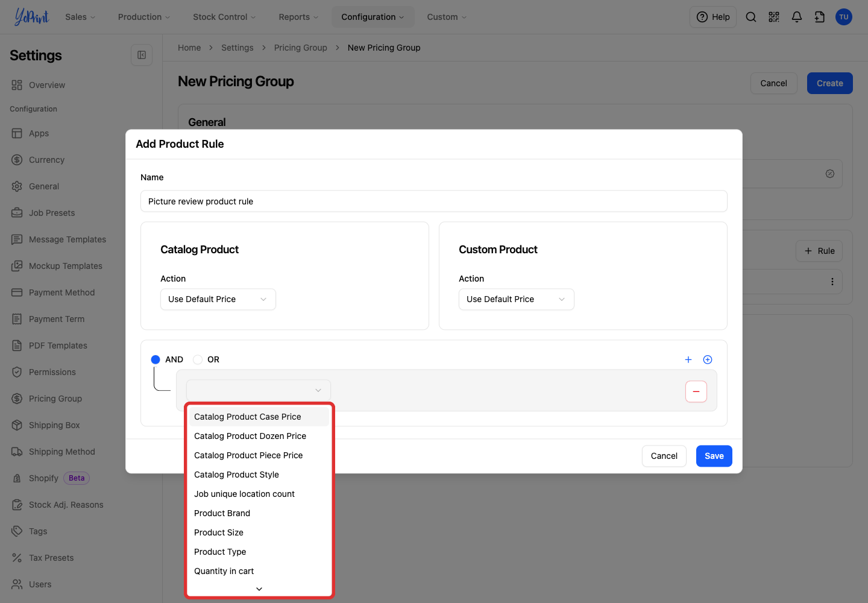The height and width of the screenshot is (603, 868).
Task: Click the Shipping Box sidebar icon
Action: tap(17, 425)
